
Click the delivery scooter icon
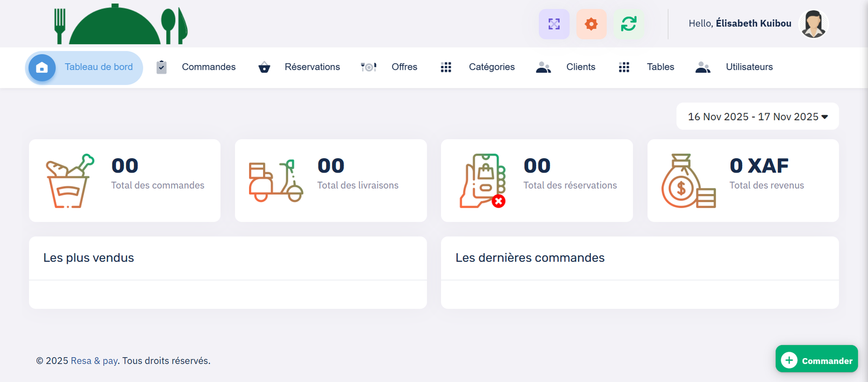coord(276,181)
